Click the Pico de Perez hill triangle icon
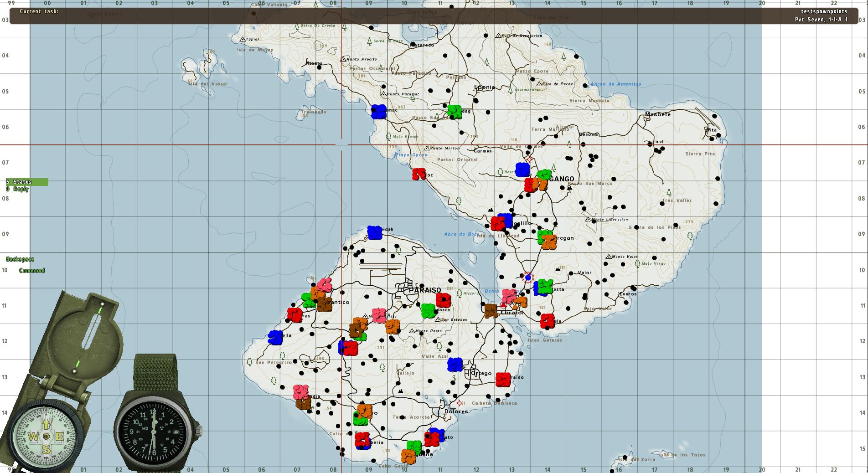This screenshot has width=868, height=473. [539, 84]
